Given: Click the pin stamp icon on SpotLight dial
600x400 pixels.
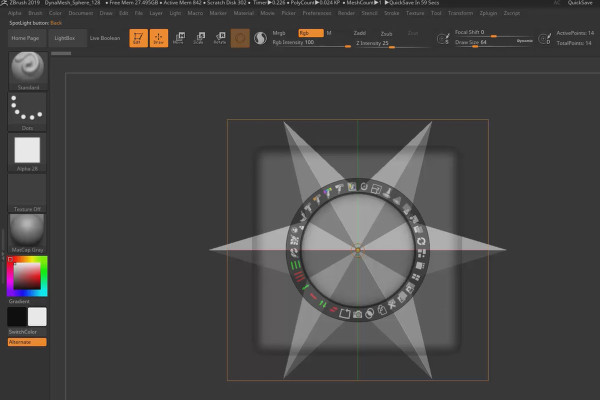Looking at the screenshot, I should [x=388, y=193].
